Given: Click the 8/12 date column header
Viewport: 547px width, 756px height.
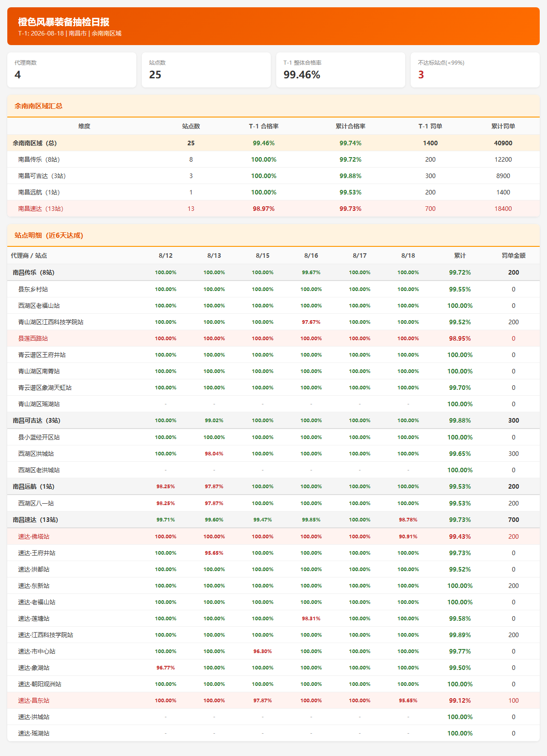Looking at the screenshot, I should point(165,255).
